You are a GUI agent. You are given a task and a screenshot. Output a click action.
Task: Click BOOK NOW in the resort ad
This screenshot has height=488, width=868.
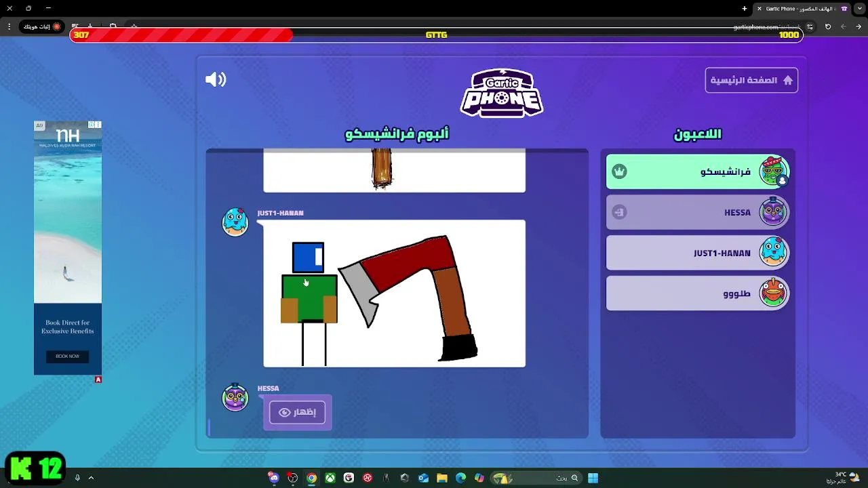click(67, 356)
